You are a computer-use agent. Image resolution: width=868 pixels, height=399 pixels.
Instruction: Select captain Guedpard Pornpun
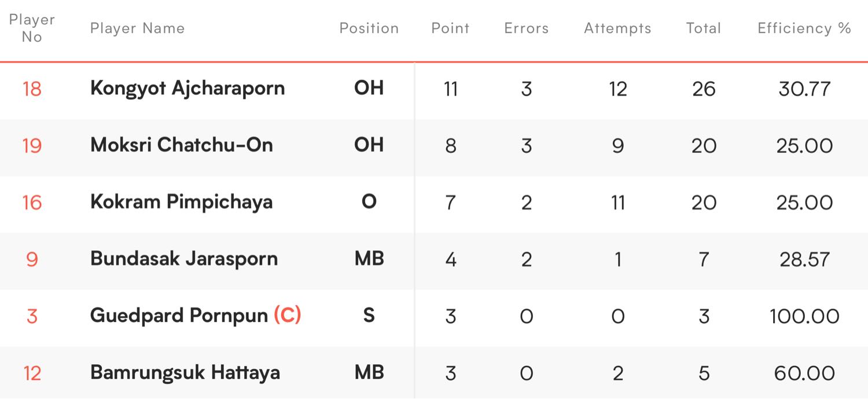(179, 316)
